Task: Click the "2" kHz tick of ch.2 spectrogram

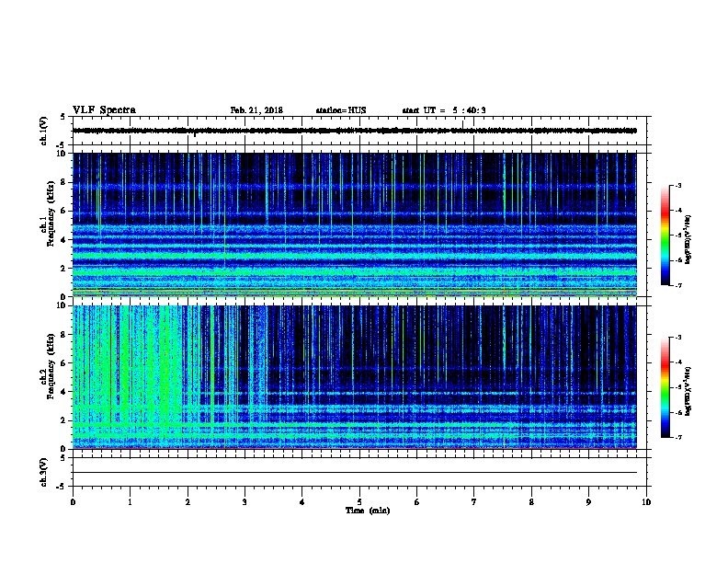Action: pyautogui.click(x=63, y=420)
